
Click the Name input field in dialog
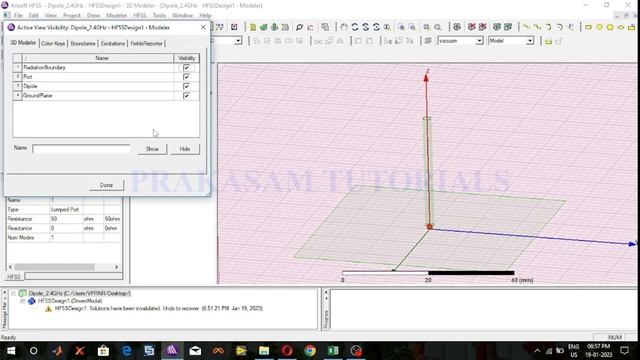pos(81,149)
